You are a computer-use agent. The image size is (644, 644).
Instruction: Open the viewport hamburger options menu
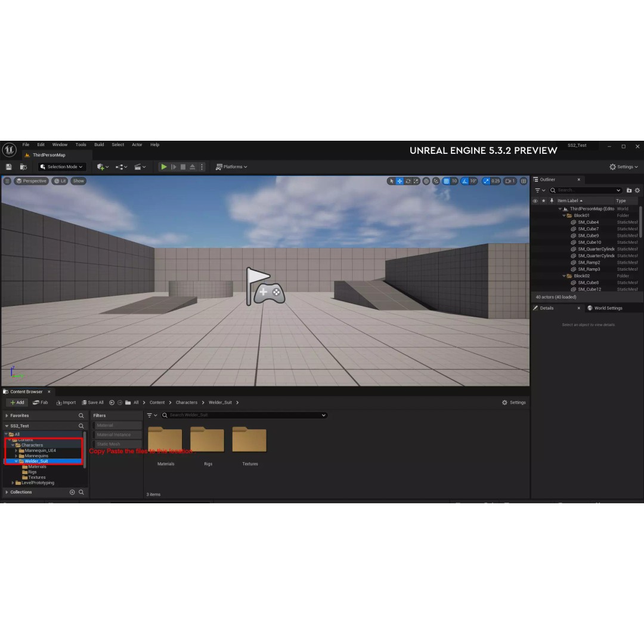pos(7,181)
